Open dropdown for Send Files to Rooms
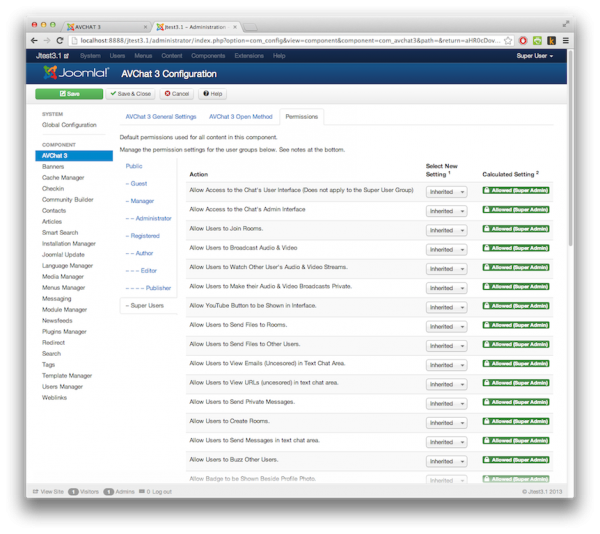This screenshot has width=600, height=534. [447, 326]
